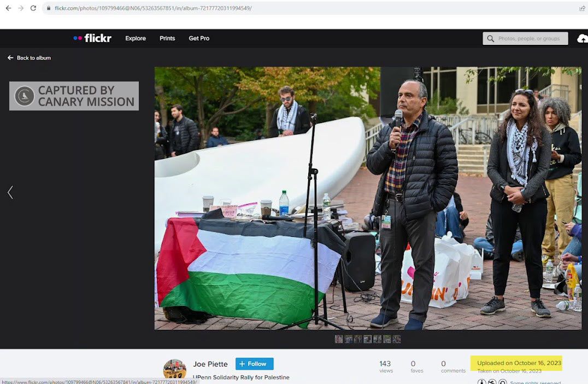
Task: Click the Back to album text link
Action: click(34, 57)
